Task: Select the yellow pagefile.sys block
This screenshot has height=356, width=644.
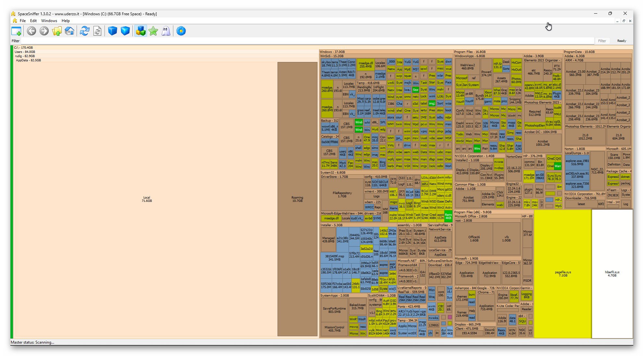Action: click(x=563, y=274)
